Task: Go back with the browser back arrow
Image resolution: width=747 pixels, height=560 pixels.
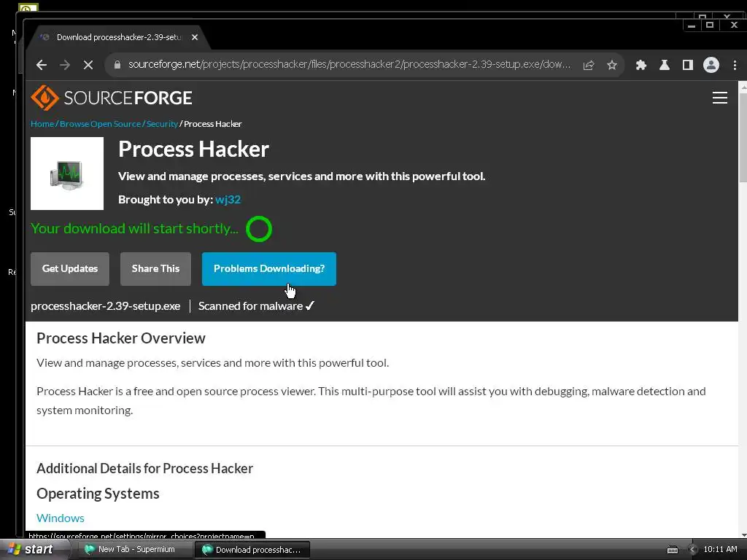Action: [42, 65]
